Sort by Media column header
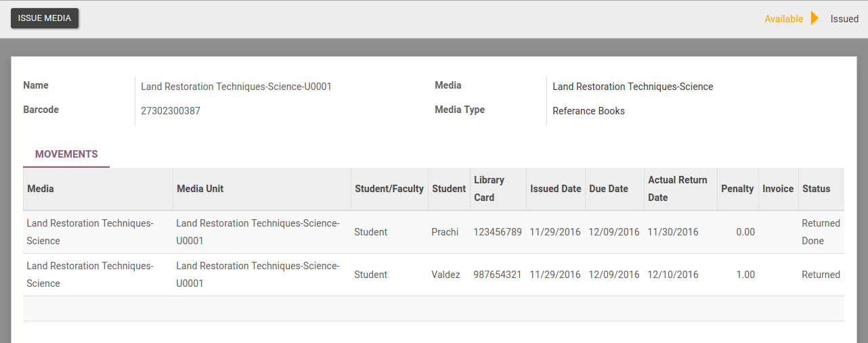868x343 pixels. point(41,189)
